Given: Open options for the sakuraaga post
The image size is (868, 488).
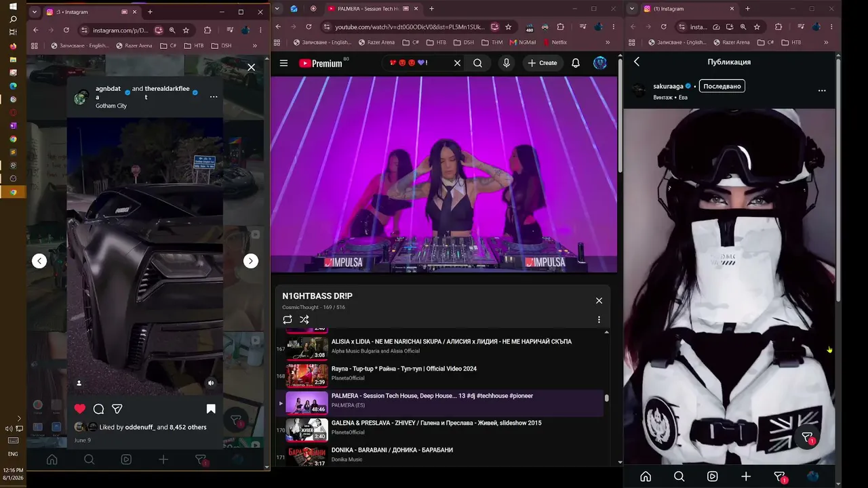Looking at the screenshot, I should (822, 91).
